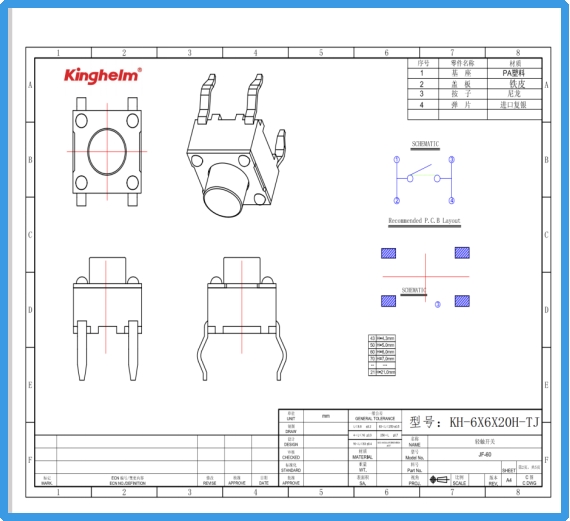The height and width of the screenshot is (521, 570).
Task: Click the first-angle projection symbol in title block
Action: click(x=439, y=480)
